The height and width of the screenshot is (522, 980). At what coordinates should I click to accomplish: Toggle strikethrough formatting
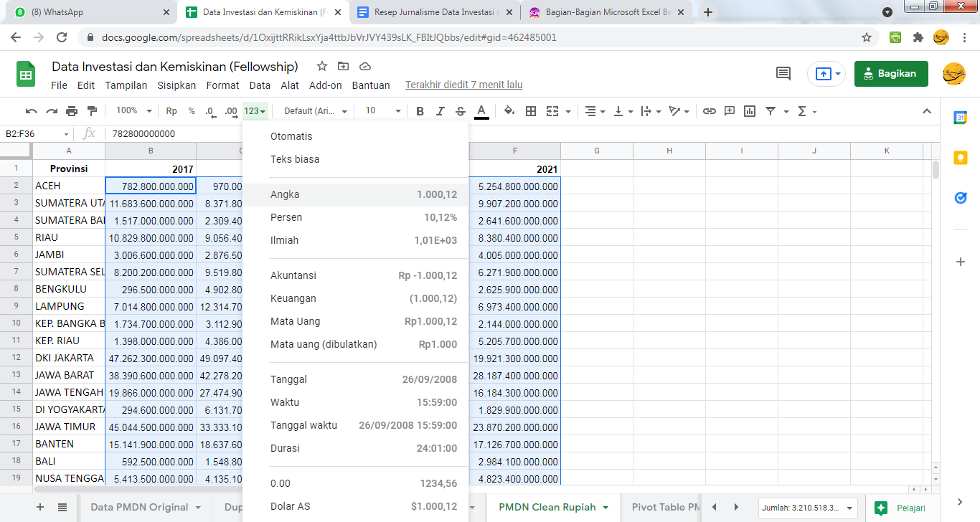pos(461,111)
